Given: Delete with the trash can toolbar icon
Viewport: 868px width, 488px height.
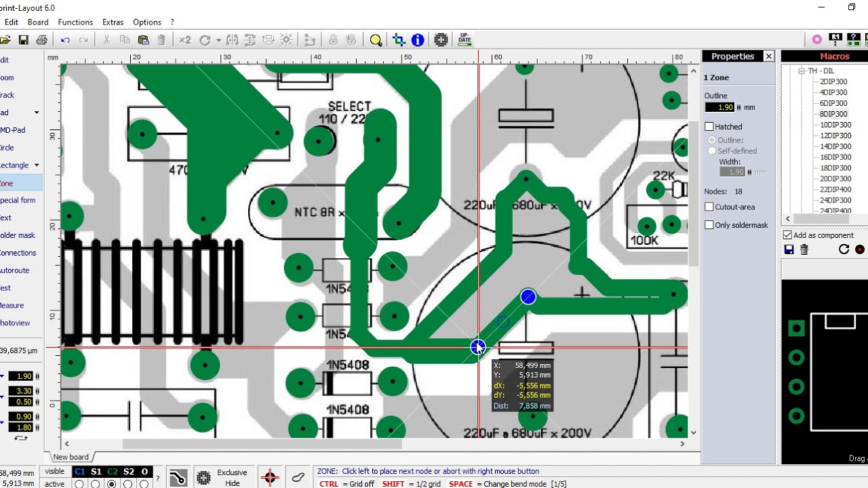Looking at the screenshot, I should [x=161, y=40].
